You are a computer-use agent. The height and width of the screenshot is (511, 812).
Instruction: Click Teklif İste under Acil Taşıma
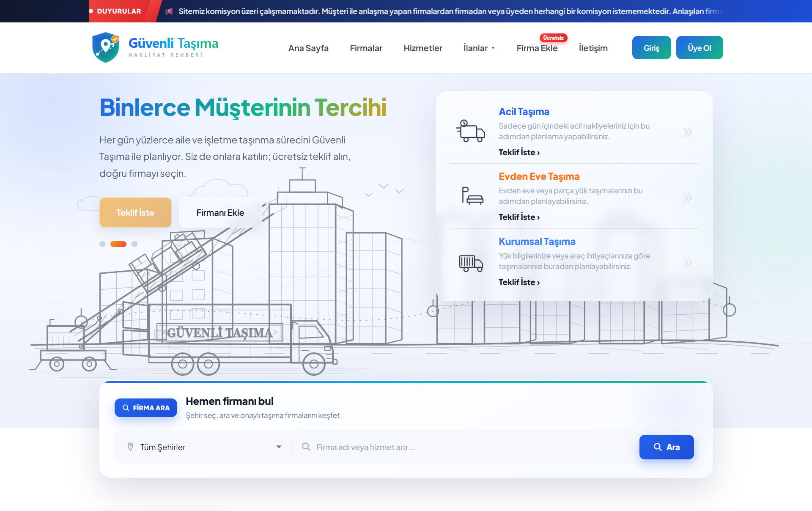pyautogui.click(x=519, y=152)
